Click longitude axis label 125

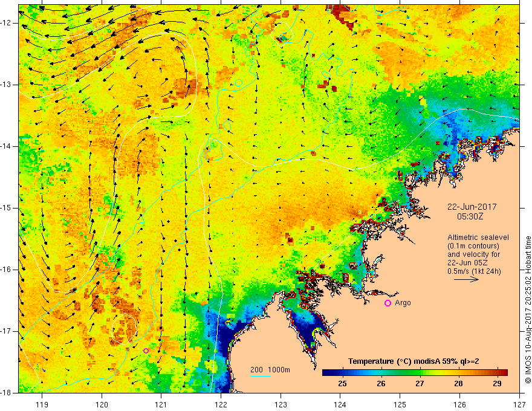coord(400,404)
